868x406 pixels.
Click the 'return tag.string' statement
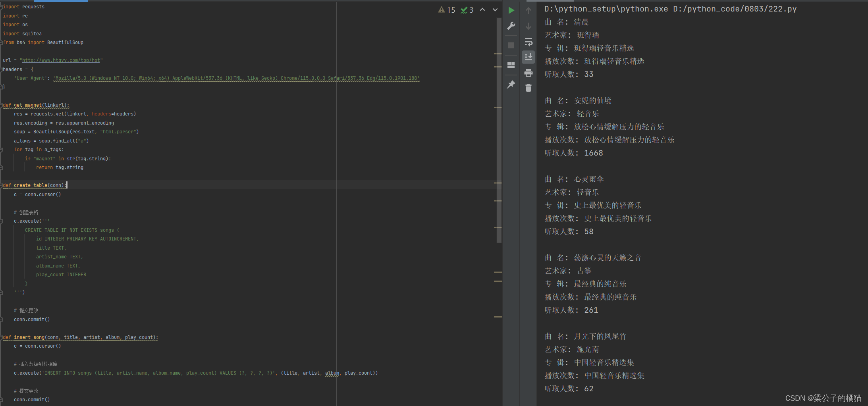tap(60, 167)
